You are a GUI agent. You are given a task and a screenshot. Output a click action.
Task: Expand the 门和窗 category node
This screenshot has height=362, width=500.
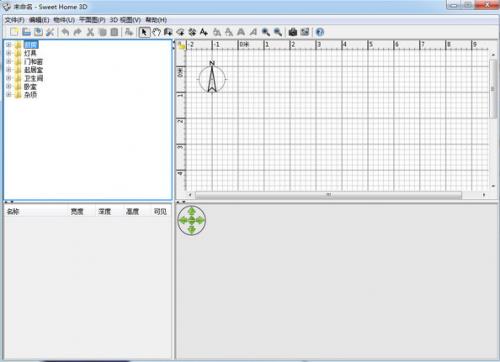[x=9, y=61]
